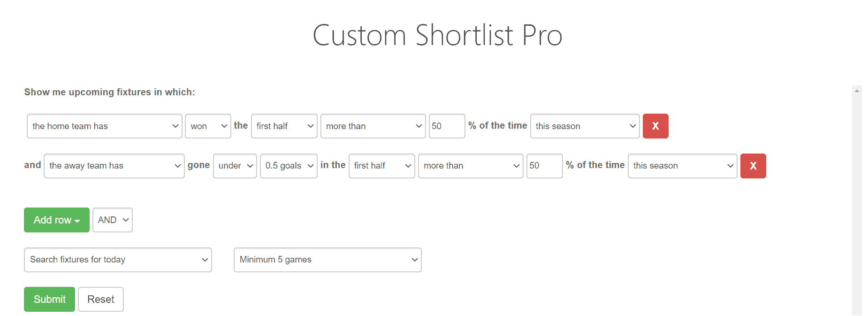Viewport: 868px width, 316px height.
Task: Open second row 'first half' dropdown
Action: [x=381, y=166]
